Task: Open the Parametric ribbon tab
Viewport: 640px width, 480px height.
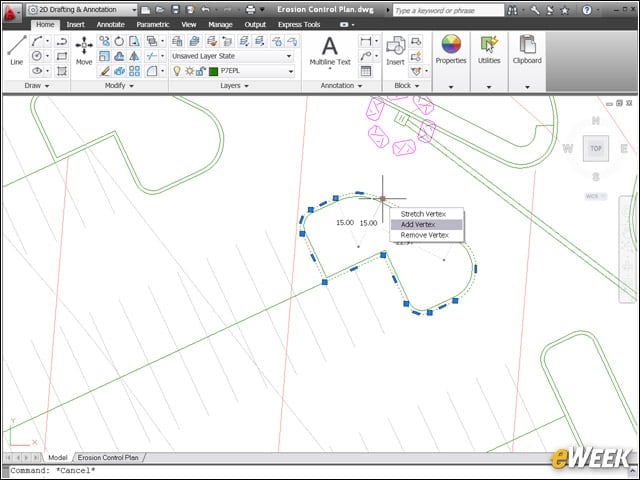Action: [x=153, y=25]
